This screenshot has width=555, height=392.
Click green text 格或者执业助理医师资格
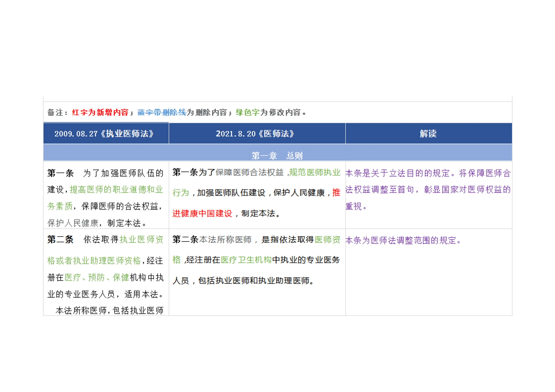click(x=94, y=261)
